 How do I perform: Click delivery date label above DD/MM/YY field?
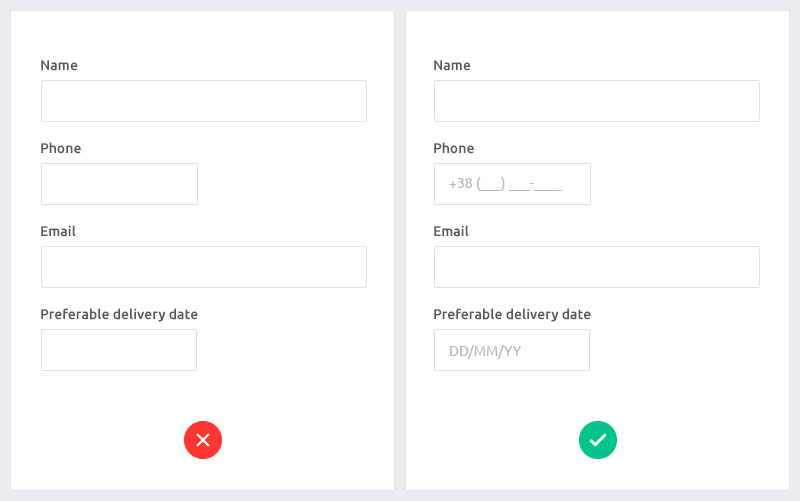point(512,314)
